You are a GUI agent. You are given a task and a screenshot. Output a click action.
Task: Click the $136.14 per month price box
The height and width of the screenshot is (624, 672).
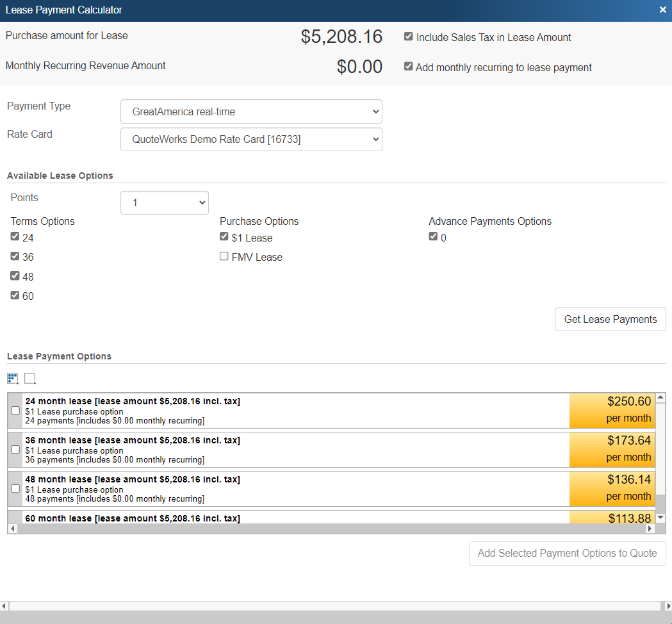pyautogui.click(x=612, y=488)
